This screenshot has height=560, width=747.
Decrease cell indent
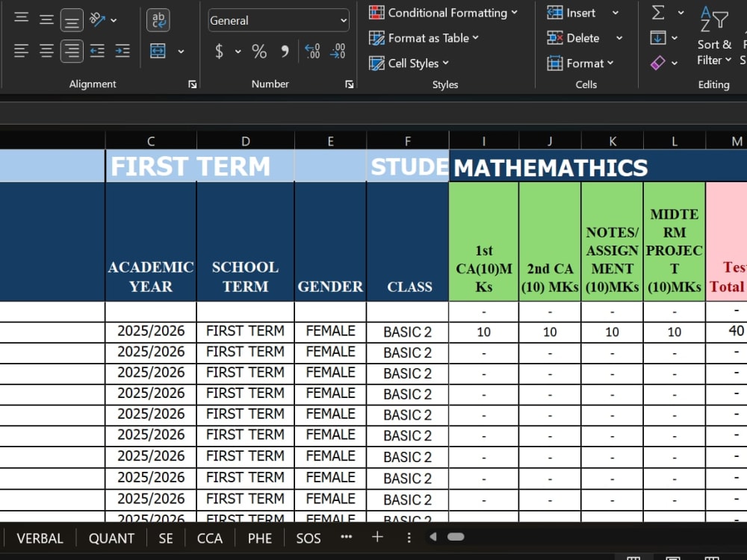pyautogui.click(x=97, y=51)
